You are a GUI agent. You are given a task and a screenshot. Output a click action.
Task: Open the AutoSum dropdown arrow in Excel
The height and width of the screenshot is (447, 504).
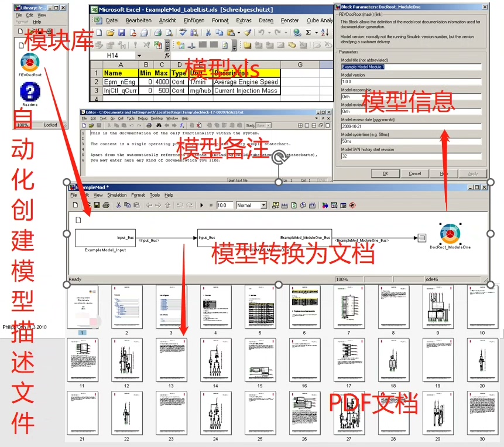(316, 32)
